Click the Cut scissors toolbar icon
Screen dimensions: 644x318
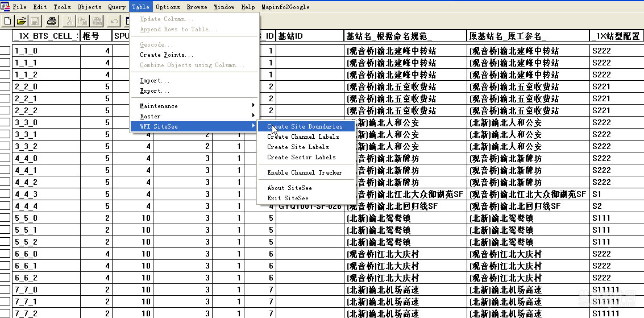point(69,20)
